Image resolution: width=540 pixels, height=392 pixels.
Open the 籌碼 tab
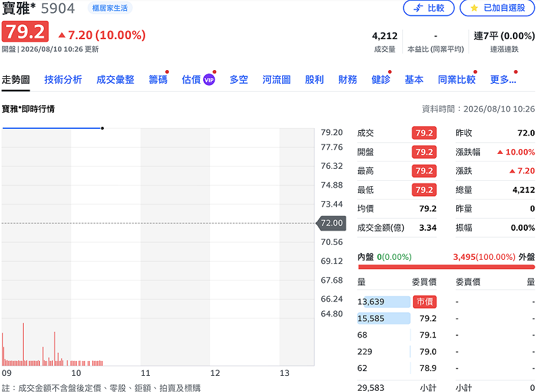point(158,80)
